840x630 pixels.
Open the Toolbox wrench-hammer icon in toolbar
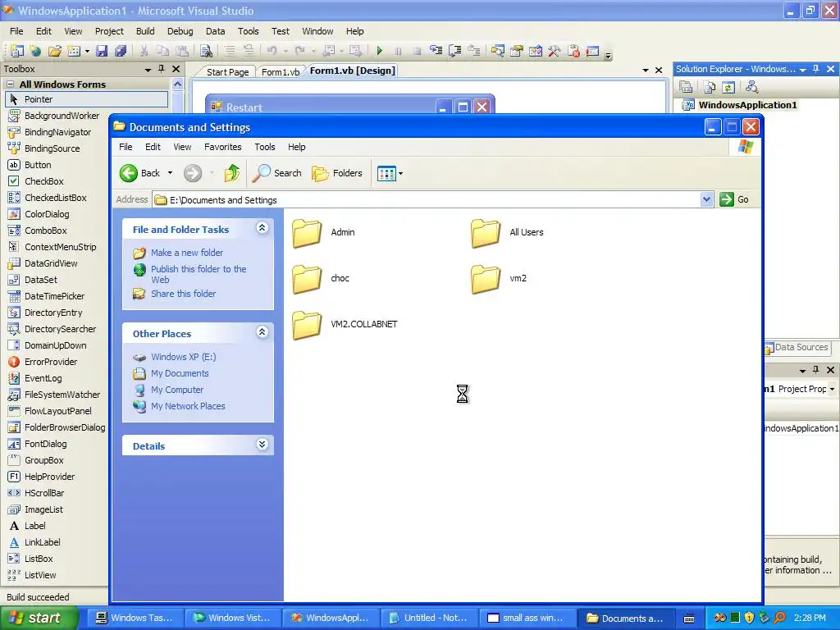pyautogui.click(x=554, y=51)
